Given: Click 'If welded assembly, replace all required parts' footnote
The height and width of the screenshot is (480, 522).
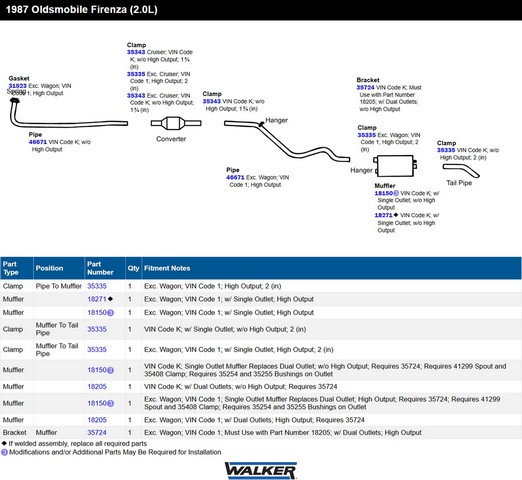Looking at the screenshot, I should coord(78,444).
